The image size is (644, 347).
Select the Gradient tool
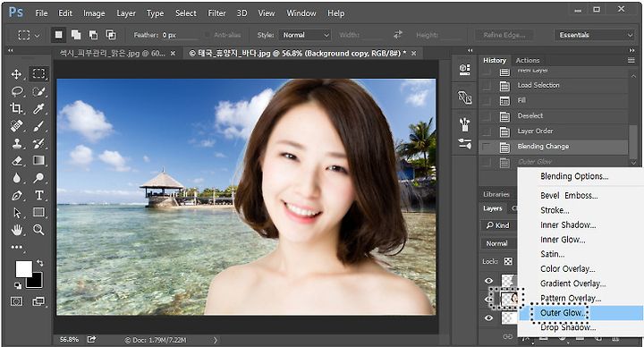click(38, 160)
